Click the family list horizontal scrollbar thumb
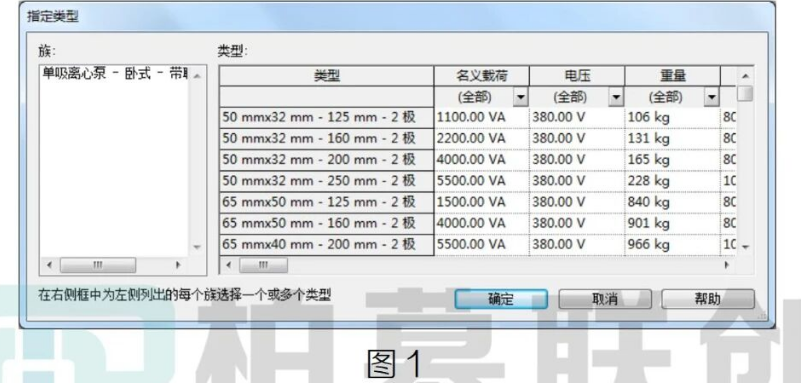The width and height of the screenshot is (801, 383). [x=98, y=266]
